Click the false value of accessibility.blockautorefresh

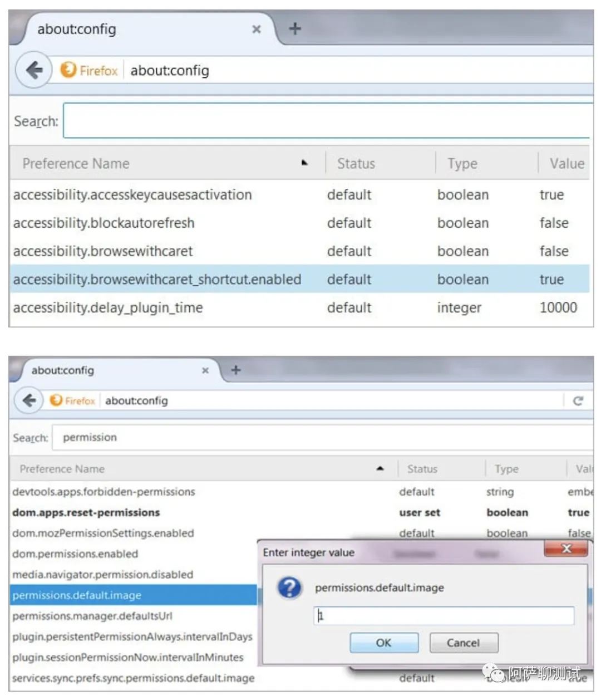point(554,223)
